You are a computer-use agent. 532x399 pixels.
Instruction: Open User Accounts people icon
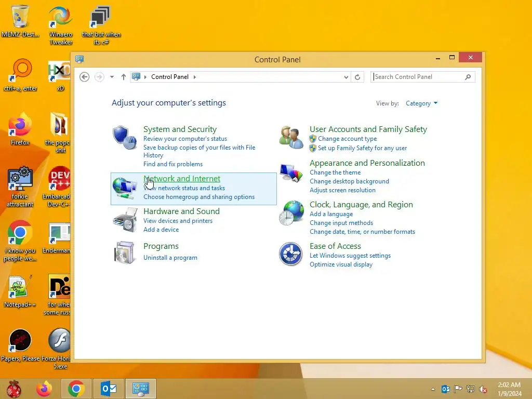tap(291, 137)
